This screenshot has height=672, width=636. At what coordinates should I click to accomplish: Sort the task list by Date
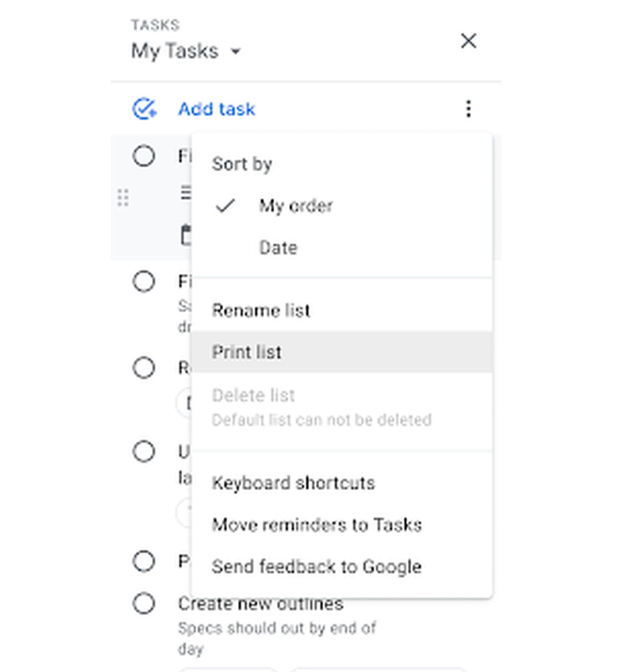pyautogui.click(x=278, y=248)
